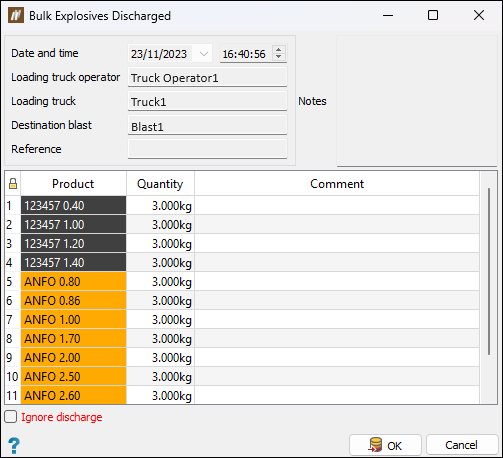Enable the Ignore discharge checkbox
The image size is (503, 458).
(x=11, y=417)
